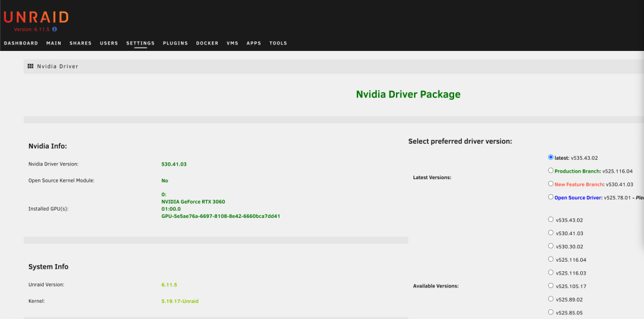This screenshot has width=644, height=319.
Task: Choose the Open Source Driver option
Action: click(551, 197)
